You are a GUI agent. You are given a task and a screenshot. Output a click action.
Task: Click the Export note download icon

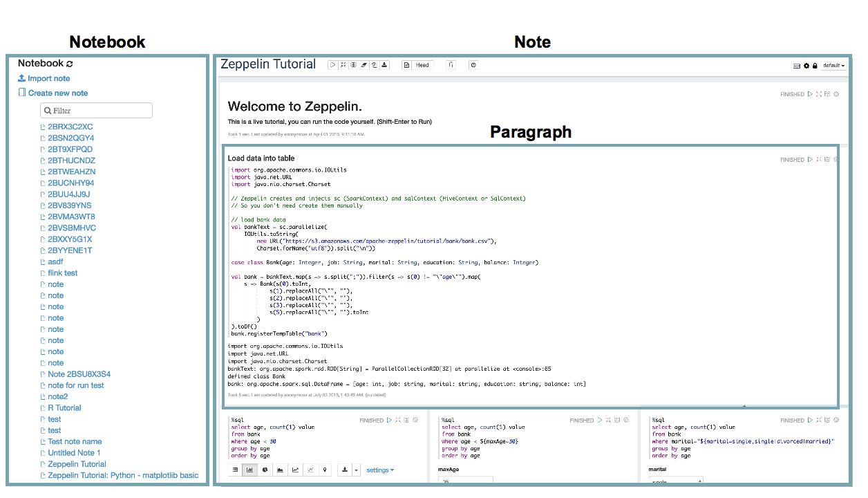coord(385,65)
